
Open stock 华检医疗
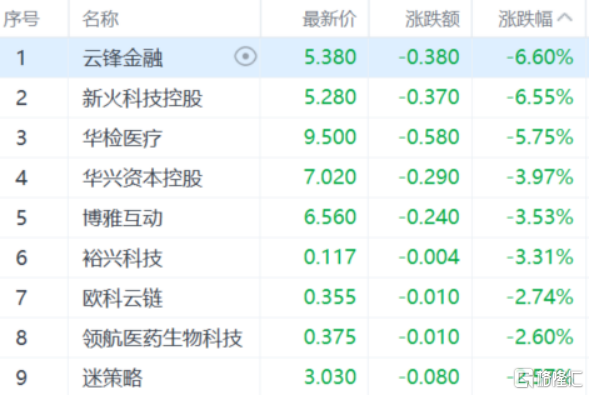122,138
